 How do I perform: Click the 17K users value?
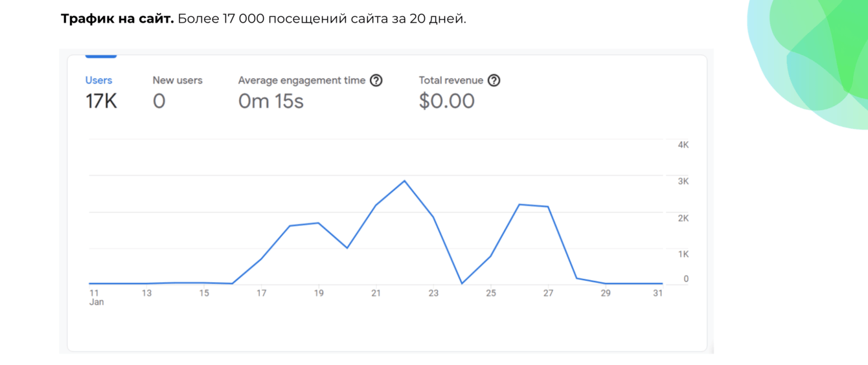101,101
